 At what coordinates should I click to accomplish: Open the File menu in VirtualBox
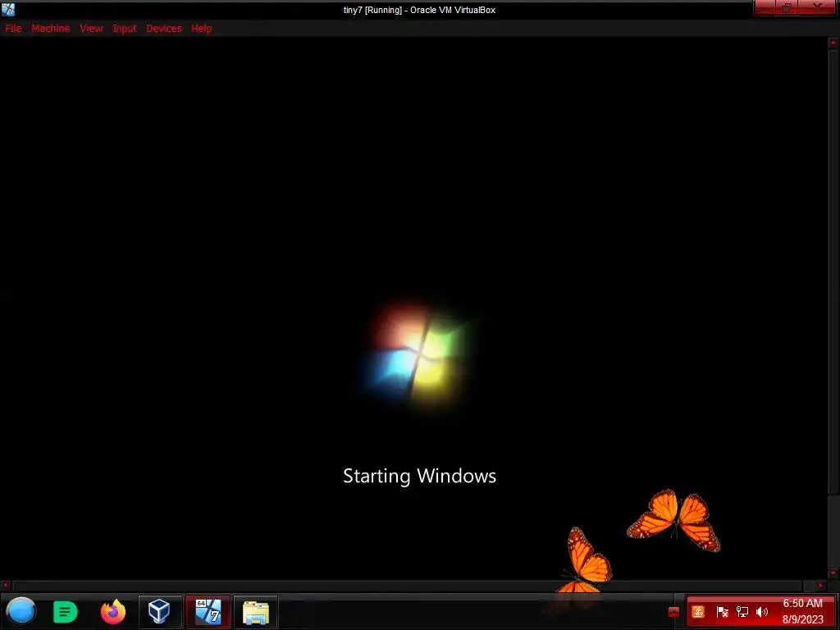click(x=13, y=29)
